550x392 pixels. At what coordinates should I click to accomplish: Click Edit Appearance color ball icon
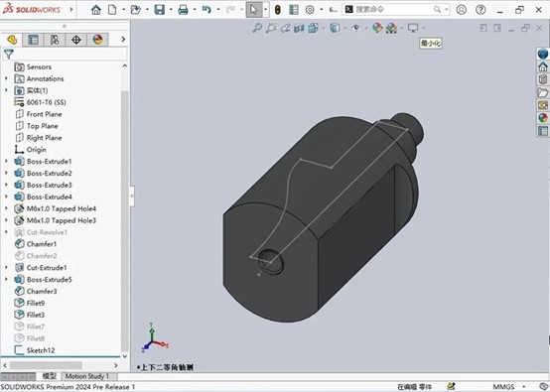coord(377,28)
